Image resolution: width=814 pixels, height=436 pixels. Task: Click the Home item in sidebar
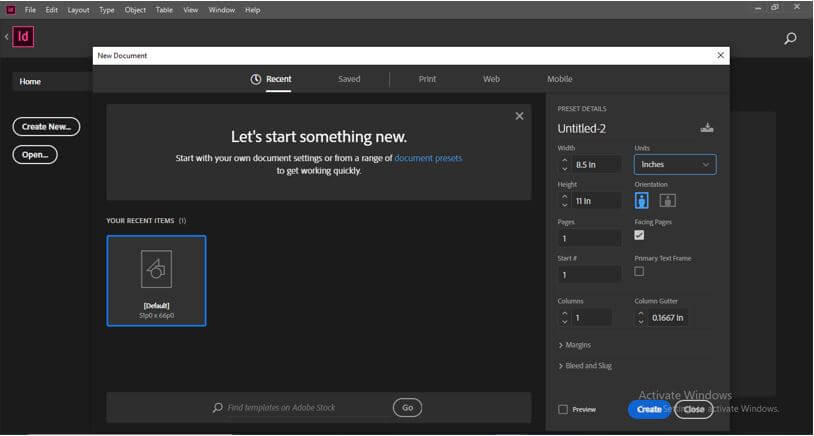click(x=51, y=81)
